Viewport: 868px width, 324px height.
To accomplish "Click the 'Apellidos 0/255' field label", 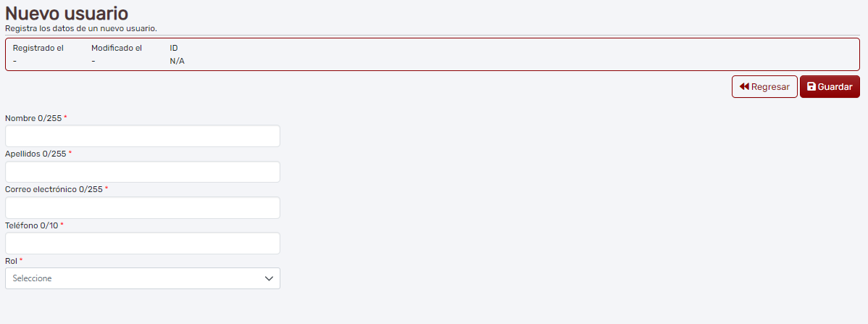I will (36, 154).
